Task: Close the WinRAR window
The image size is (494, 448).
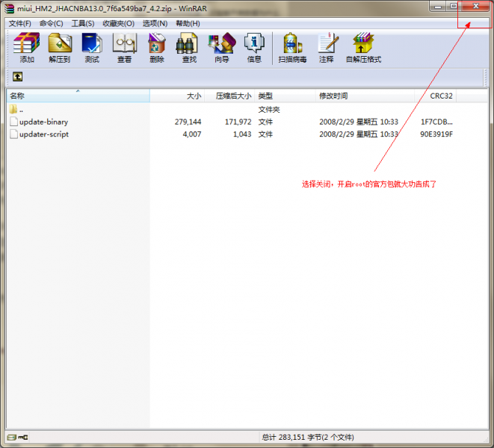Action: click(x=476, y=6)
